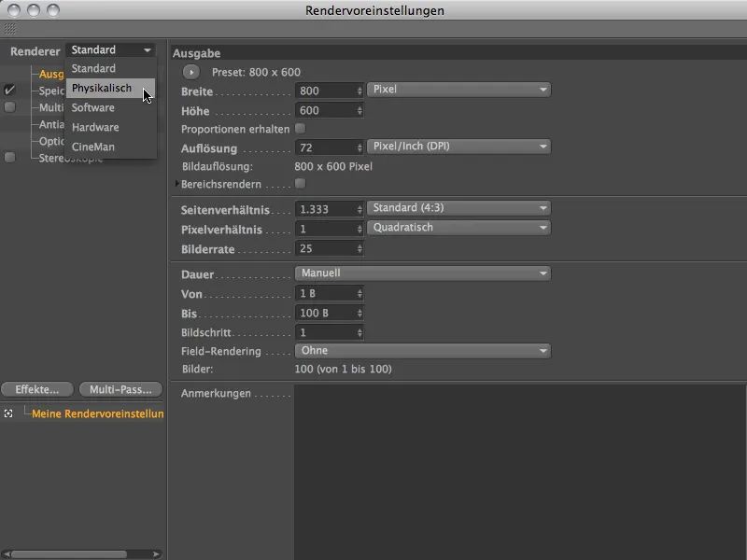This screenshot has height=560, width=747.
Task: Click Auflösung stepper arrows
Action: pos(359,147)
